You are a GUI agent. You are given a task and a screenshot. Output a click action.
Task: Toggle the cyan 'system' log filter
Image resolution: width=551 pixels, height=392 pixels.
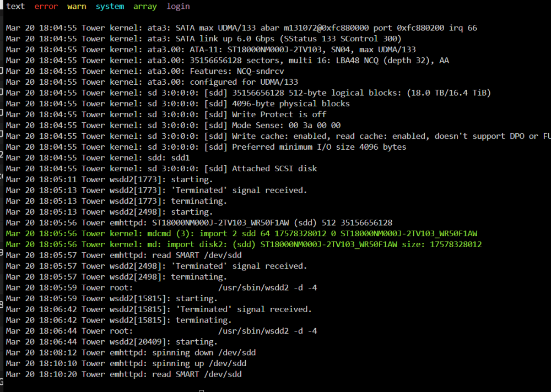point(110,6)
